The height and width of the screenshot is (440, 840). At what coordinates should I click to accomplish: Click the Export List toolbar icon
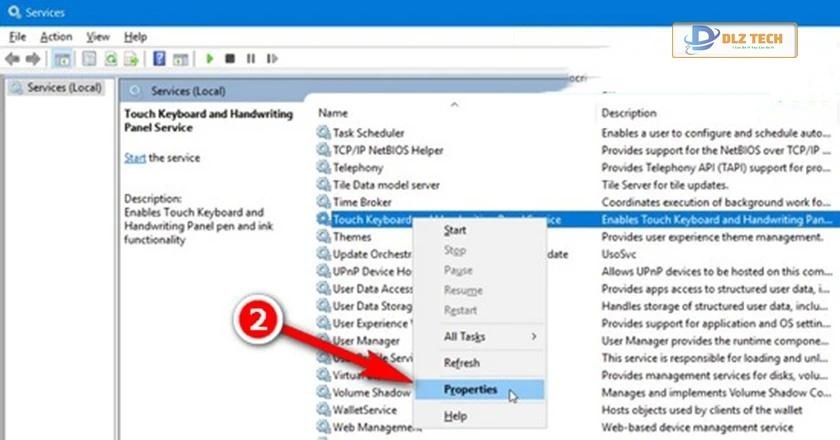(x=130, y=59)
